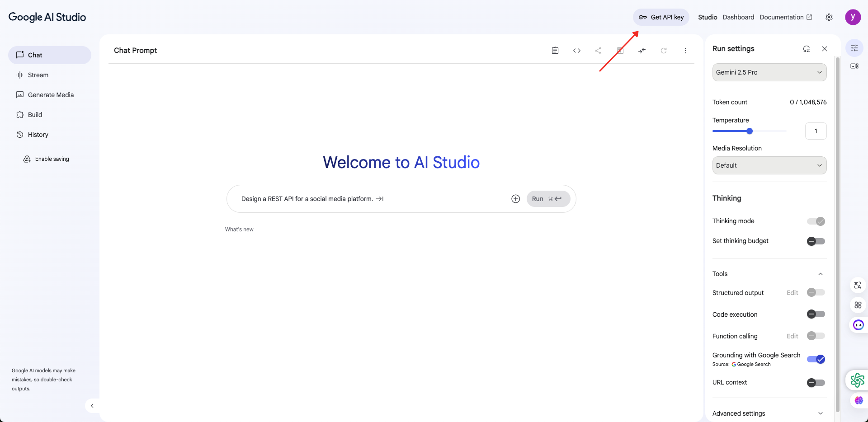Toggle Structured output switch
This screenshot has width=868, height=422.
[816, 293]
